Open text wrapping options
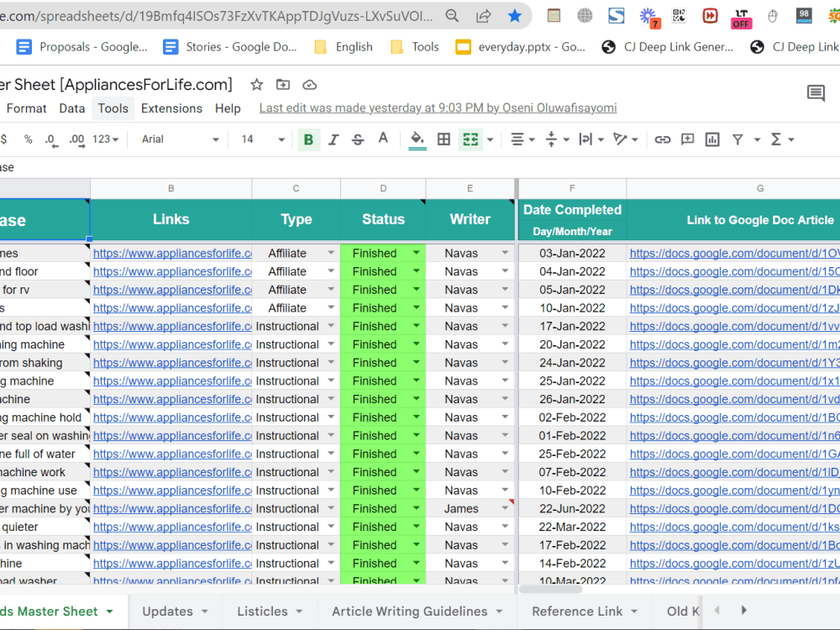840x630 pixels. (591, 139)
